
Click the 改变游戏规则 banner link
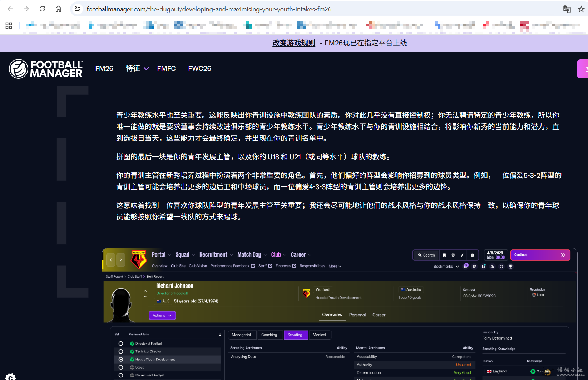[x=294, y=43]
